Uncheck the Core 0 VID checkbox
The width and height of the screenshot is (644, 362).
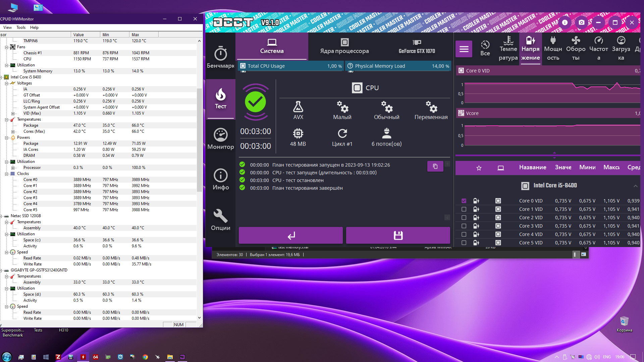[464, 201]
